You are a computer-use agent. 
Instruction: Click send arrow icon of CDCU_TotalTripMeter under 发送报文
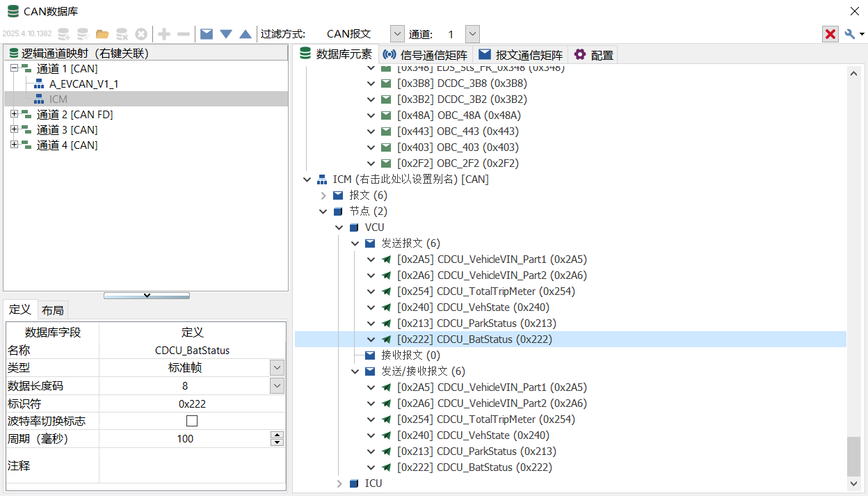tap(387, 291)
